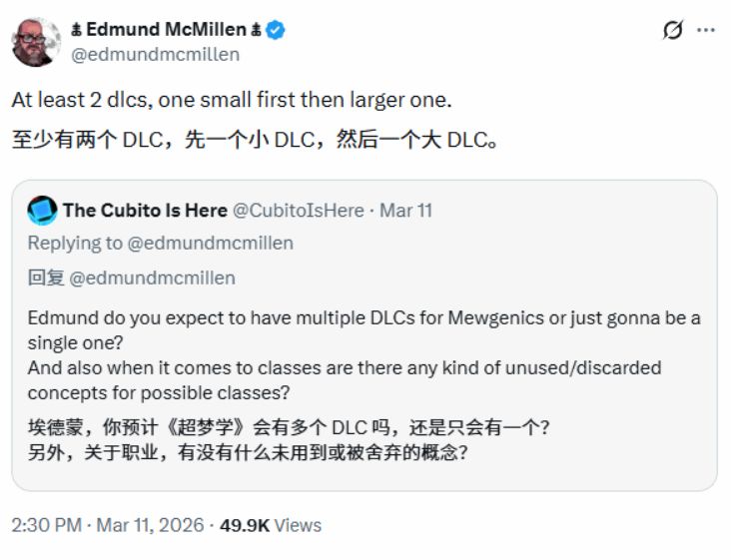Viewport: 731px width, 560px height.
Task: Open the Edmund McMillen display name link
Action: pyautogui.click(x=167, y=30)
